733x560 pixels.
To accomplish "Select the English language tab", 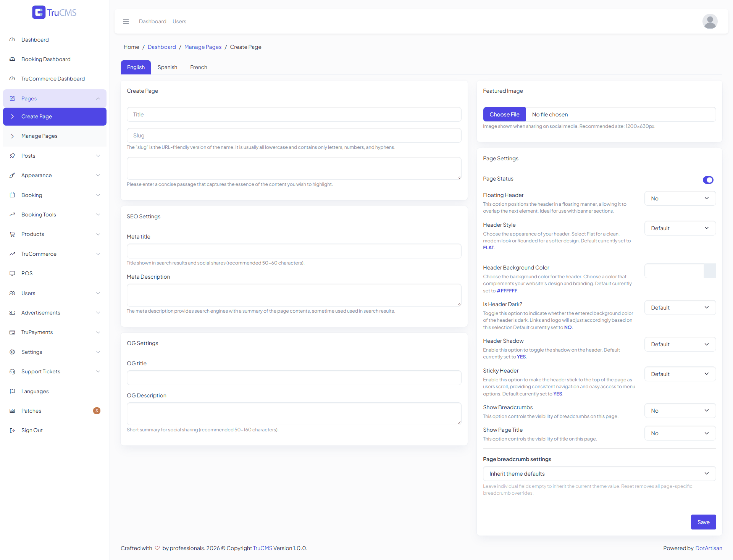I will point(136,67).
